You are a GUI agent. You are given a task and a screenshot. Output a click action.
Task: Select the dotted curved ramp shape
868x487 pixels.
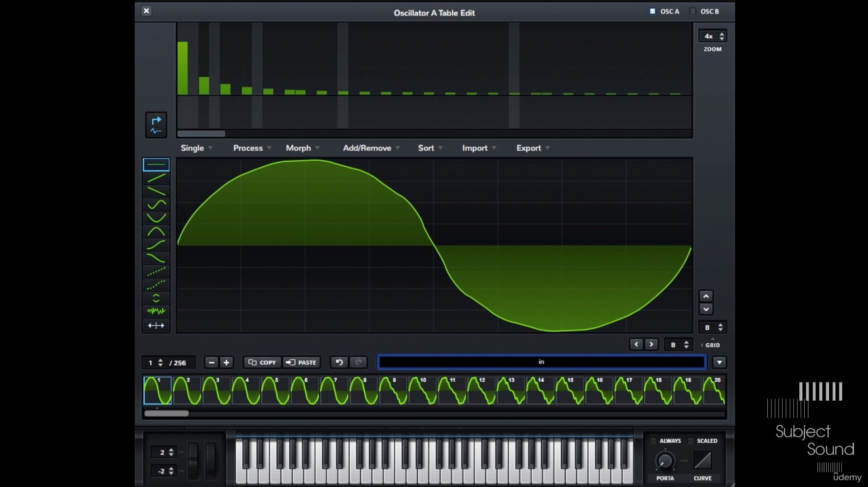coord(156,285)
